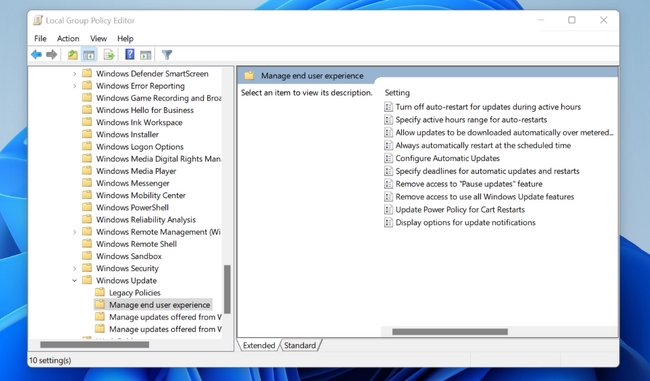Click the 10 setting(s) status bar text
The image size is (650, 381).
50,360
